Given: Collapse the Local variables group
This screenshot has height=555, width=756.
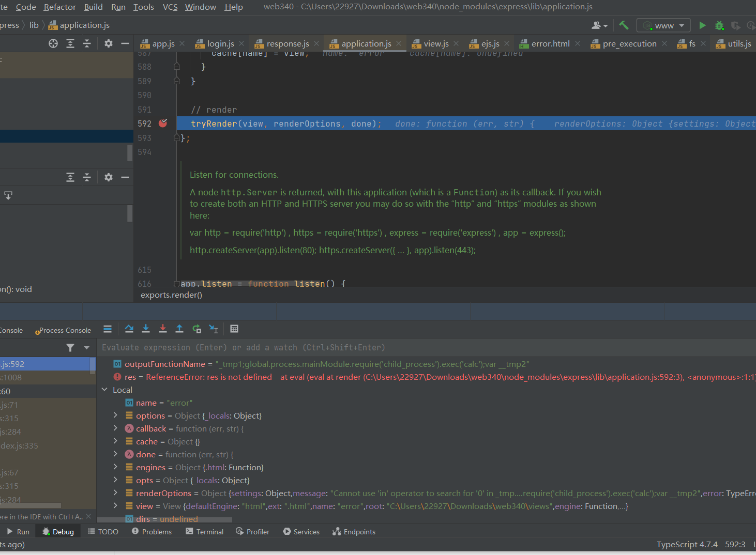Looking at the screenshot, I should 104,390.
